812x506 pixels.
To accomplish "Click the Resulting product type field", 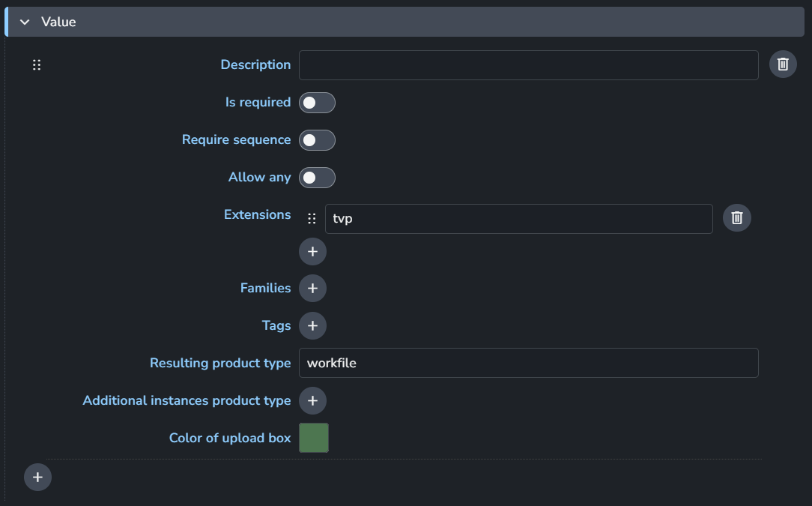I will click(x=528, y=363).
